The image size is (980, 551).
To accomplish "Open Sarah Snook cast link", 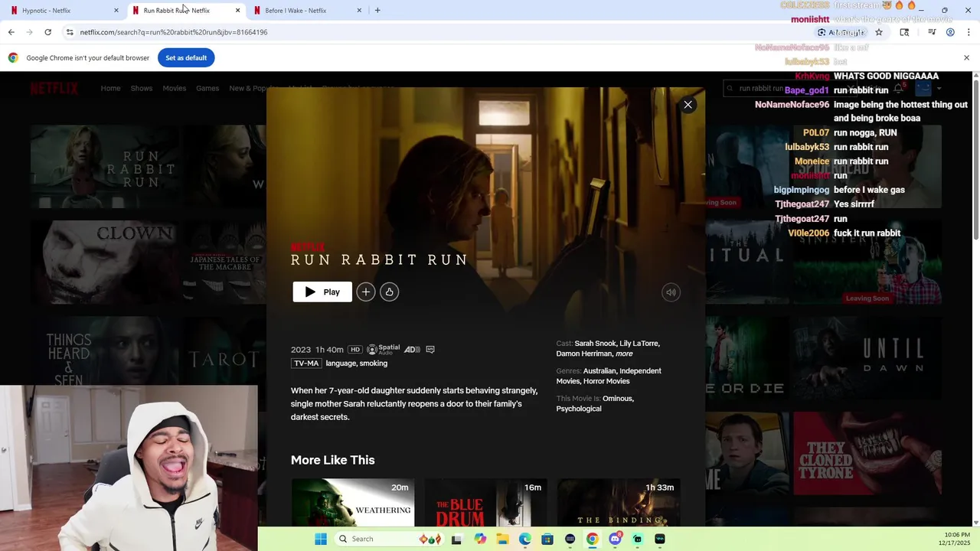I will click(x=595, y=344).
